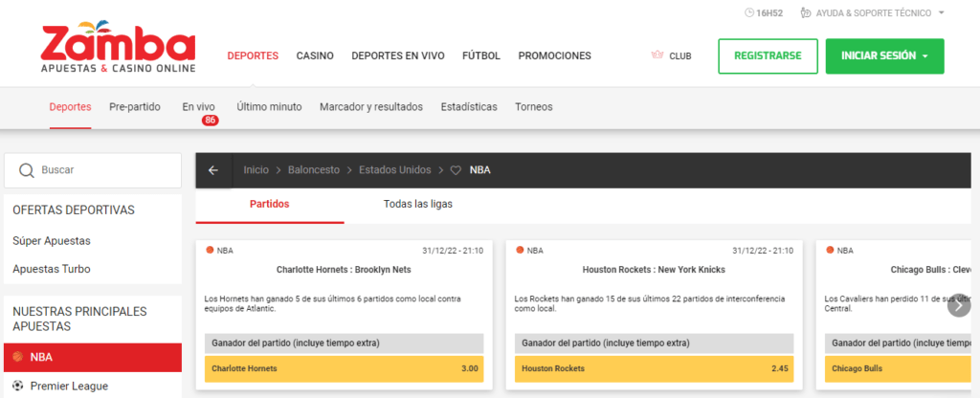Click the back arrow in breadcrumb bar

click(213, 170)
